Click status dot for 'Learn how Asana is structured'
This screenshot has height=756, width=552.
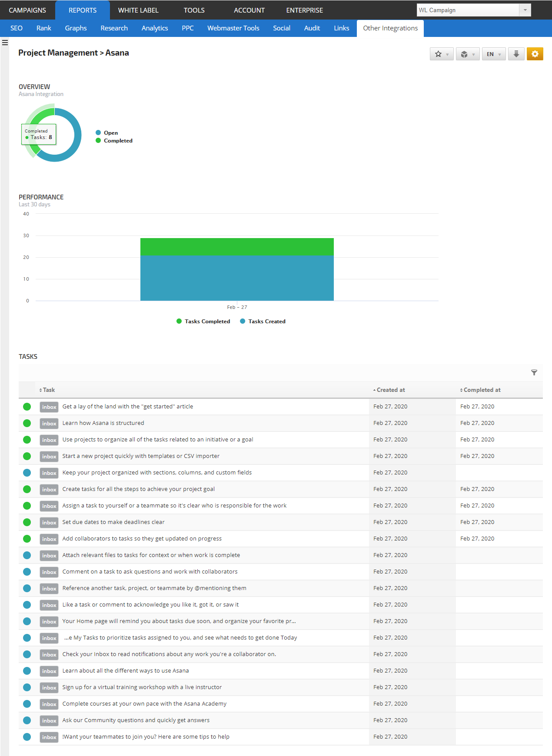(27, 423)
